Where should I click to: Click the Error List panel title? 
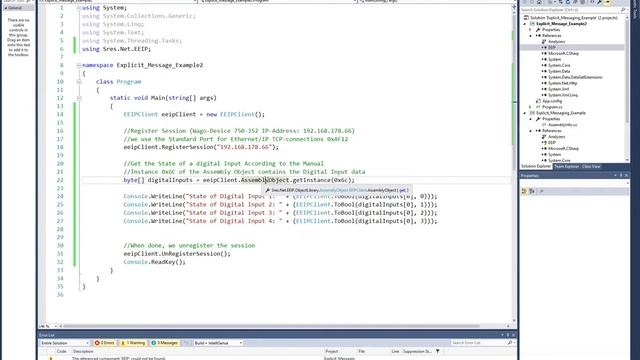[47, 335]
